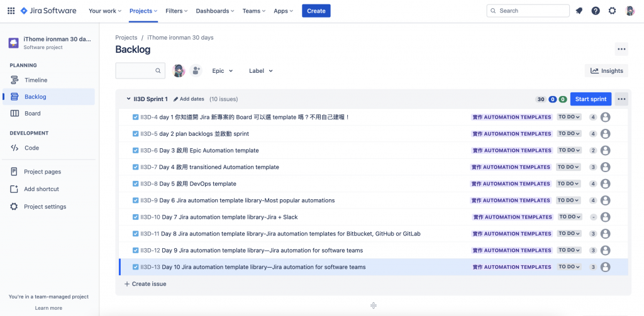
Task: Open Project settings in sidebar
Action: (x=48, y=207)
